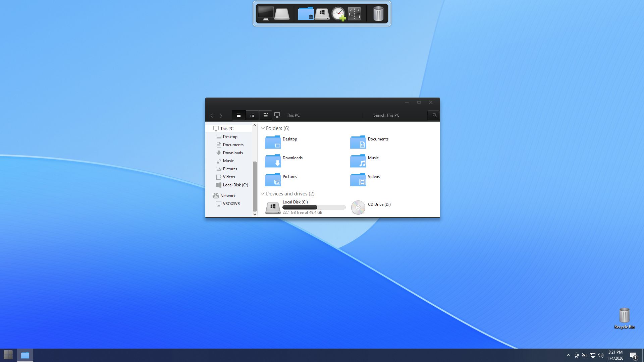This screenshot has height=362, width=644.
Task: Collapse the Folders (6) group
Action: pyautogui.click(x=263, y=128)
